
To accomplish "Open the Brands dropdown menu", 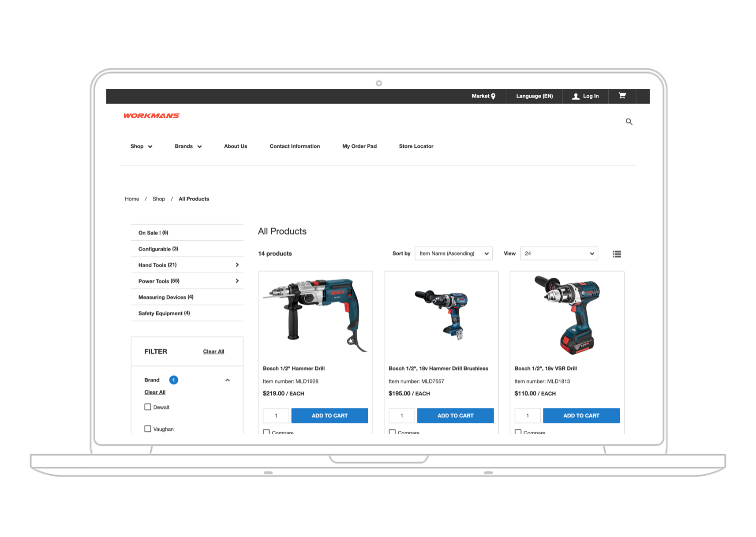I will [x=188, y=146].
